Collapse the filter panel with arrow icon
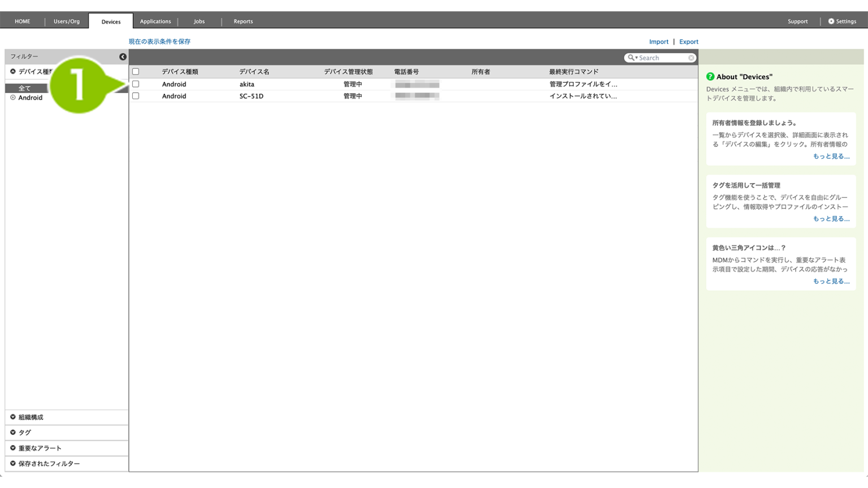Image resolution: width=868 pixels, height=488 pixels. click(x=123, y=57)
